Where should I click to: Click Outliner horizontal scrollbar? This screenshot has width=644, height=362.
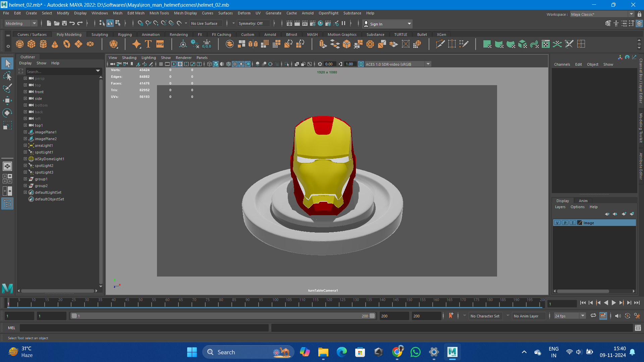click(x=57, y=291)
